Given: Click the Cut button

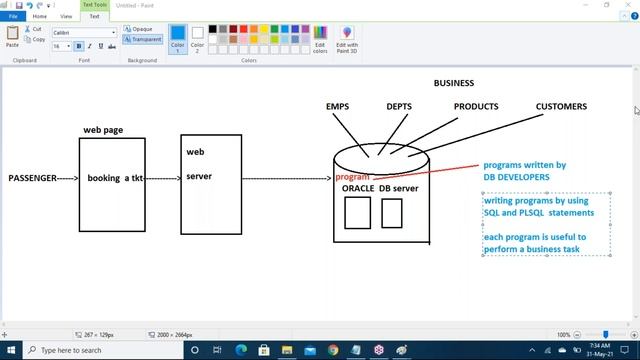Looking at the screenshot, I should point(33,29).
